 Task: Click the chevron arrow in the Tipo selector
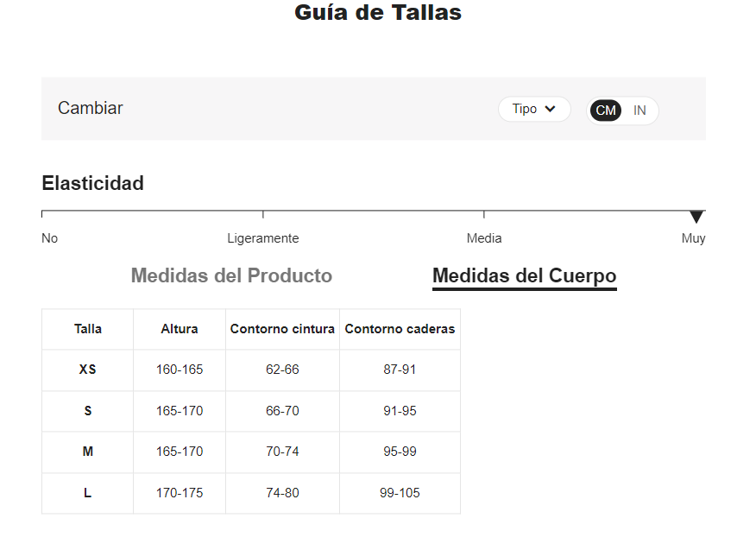(x=550, y=109)
